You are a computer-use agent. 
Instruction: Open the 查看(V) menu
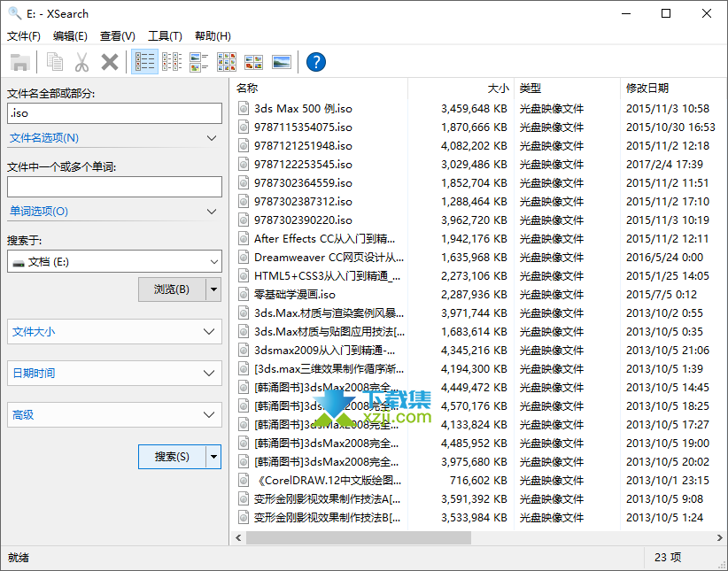point(117,36)
